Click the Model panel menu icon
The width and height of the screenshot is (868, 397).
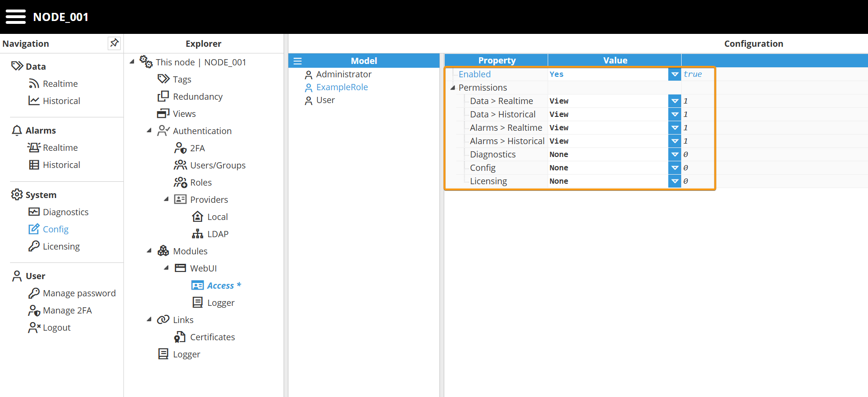[297, 61]
